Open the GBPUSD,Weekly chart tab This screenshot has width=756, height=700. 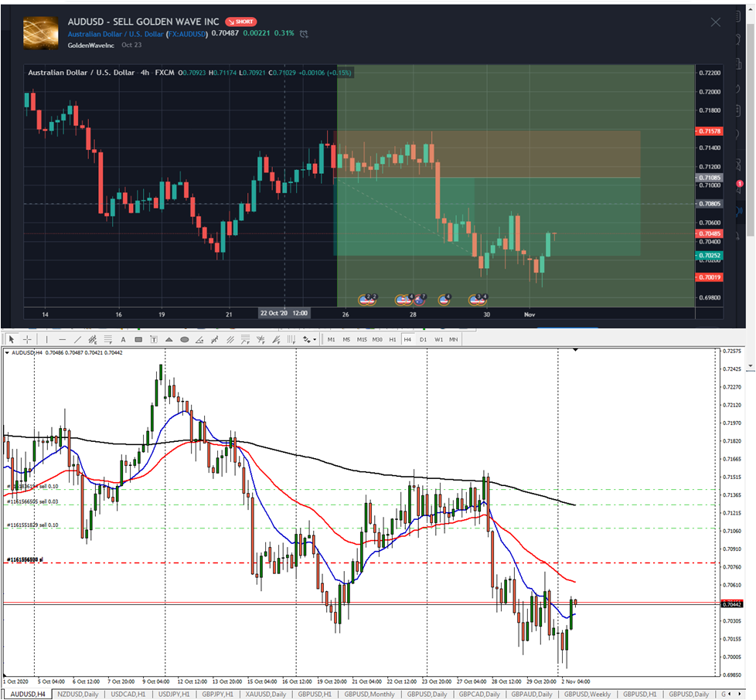tap(587, 694)
